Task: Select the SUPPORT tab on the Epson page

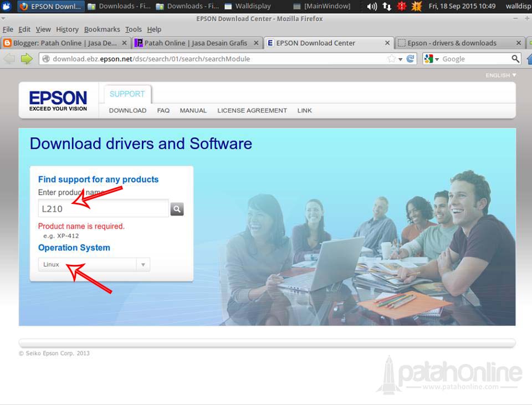Action: (127, 94)
